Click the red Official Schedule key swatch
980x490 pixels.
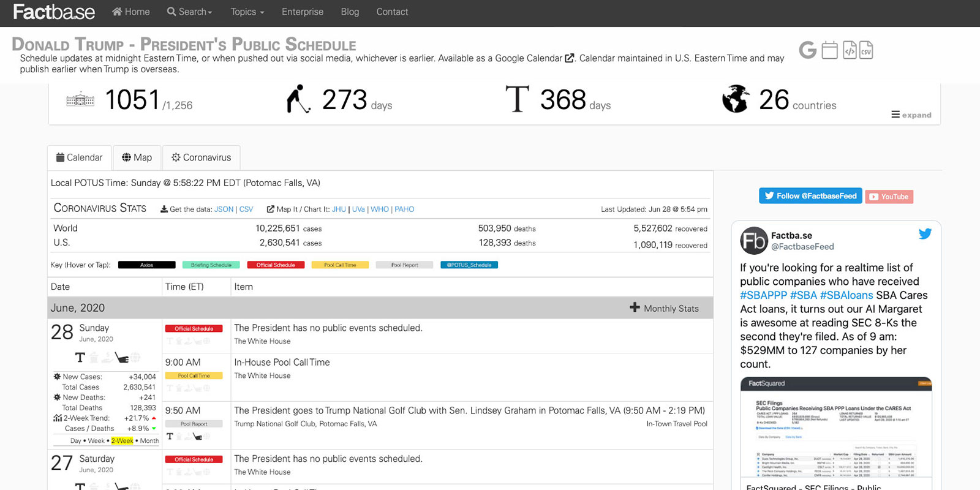pyautogui.click(x=276, y=265)
